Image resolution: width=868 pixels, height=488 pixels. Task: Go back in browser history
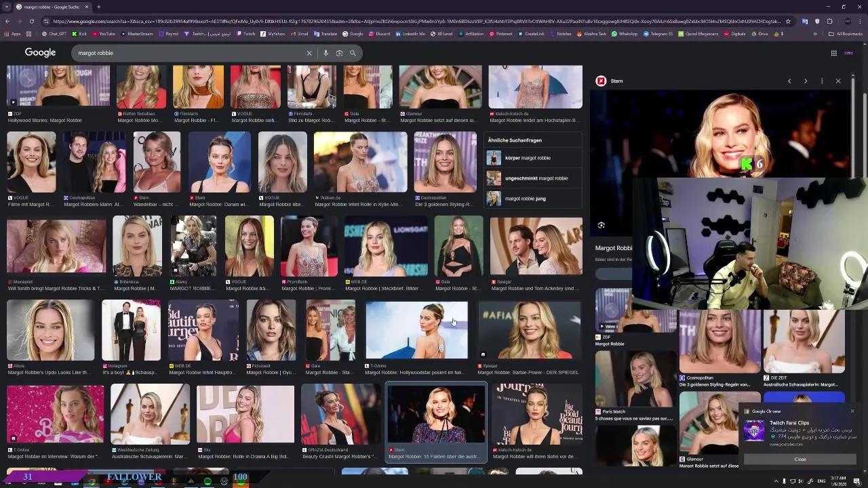point(9,21)
